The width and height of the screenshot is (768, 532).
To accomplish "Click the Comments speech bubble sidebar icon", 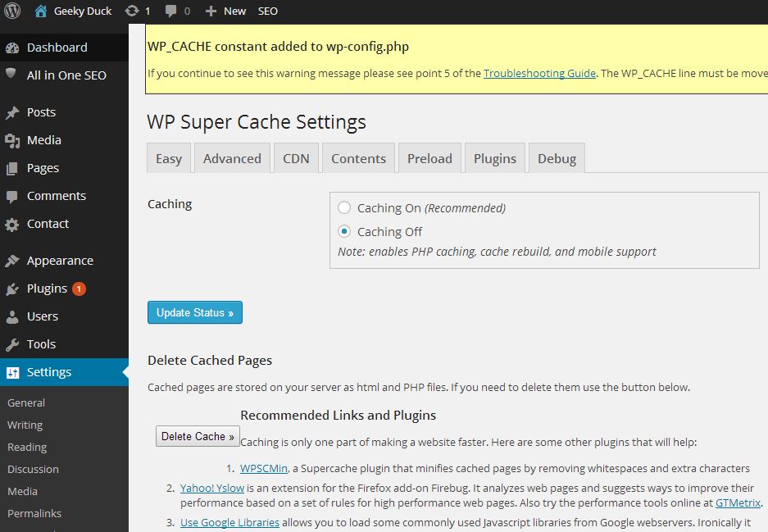I will (12, 197).
